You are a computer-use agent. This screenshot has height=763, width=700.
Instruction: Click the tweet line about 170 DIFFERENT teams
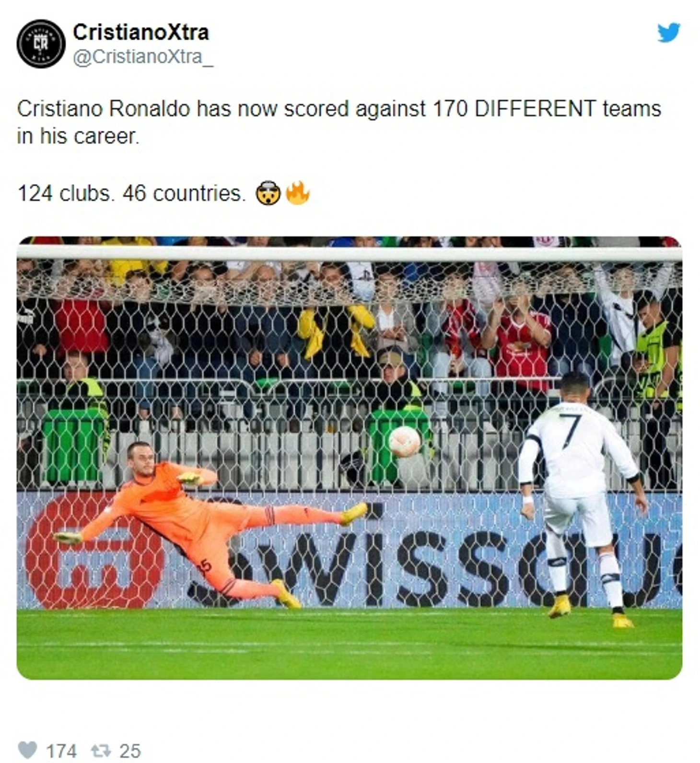[x=339, y=109]
